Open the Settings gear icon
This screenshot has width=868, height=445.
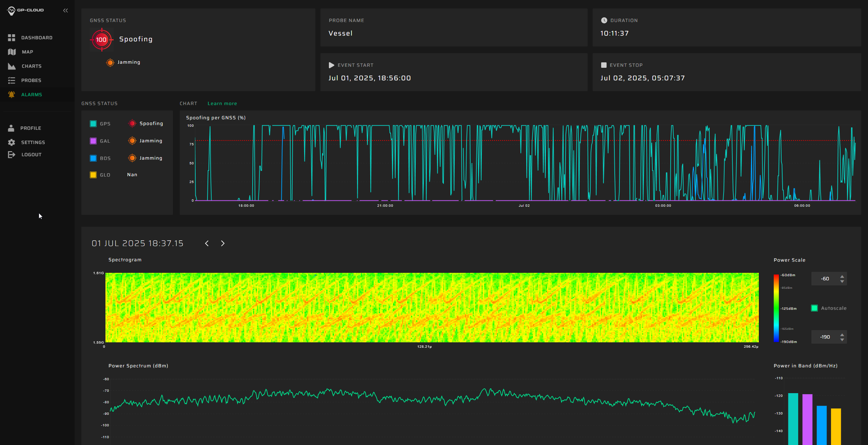12,142
